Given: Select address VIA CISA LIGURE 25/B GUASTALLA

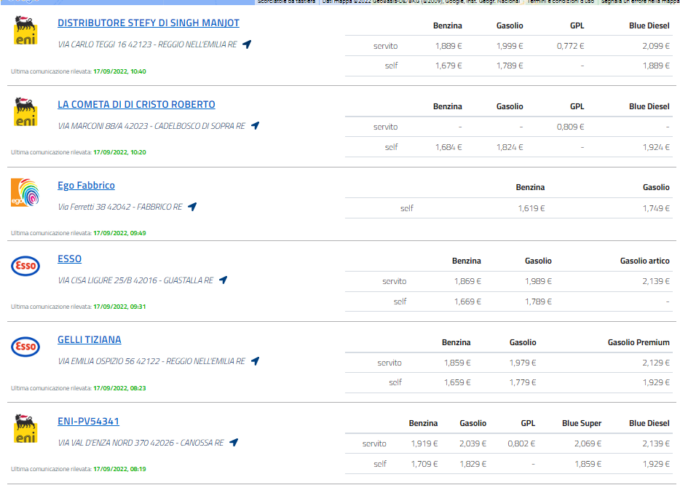Looking at the screenshot, I should pos(136,280).
